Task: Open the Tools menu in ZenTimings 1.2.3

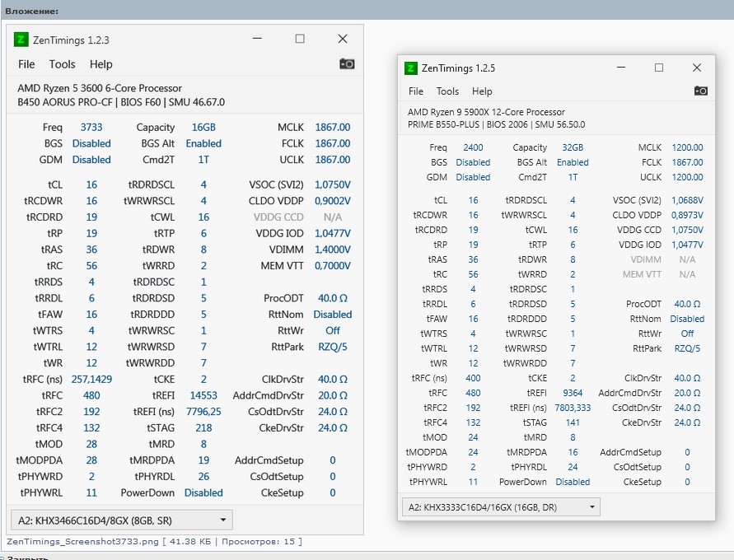Action: pos(63,64)
